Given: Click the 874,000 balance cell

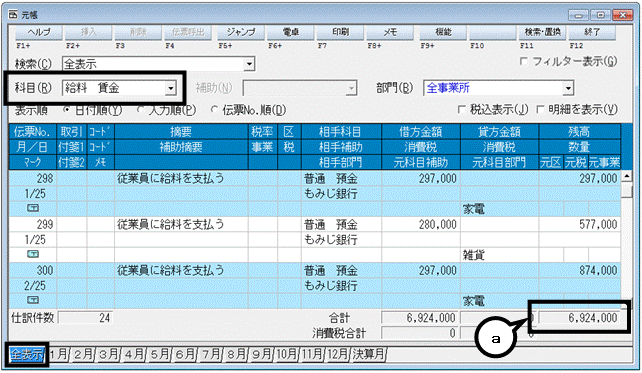Looking at the screenshot, I should (579, 270).
